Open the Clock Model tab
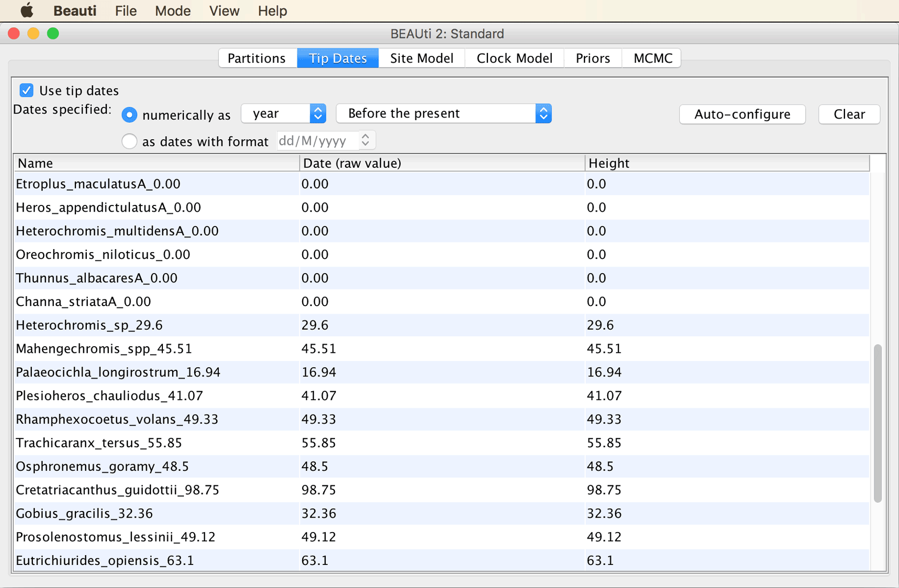 514,58
